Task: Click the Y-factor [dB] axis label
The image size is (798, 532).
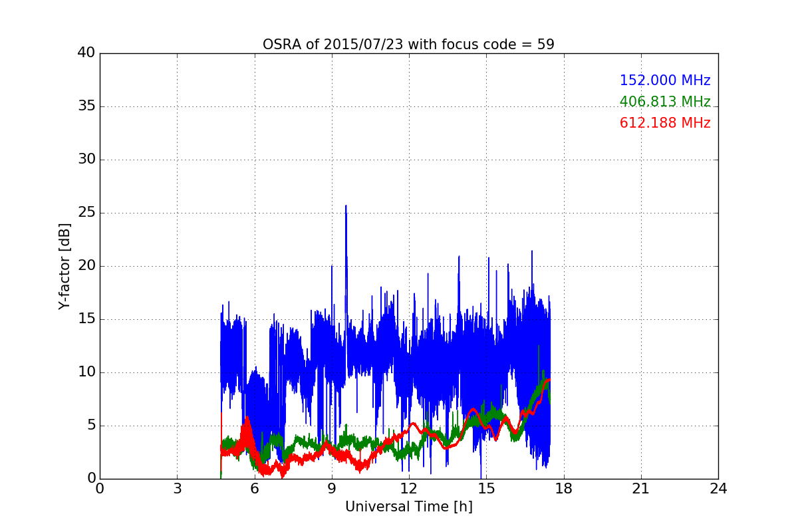Action: (65, 266)
